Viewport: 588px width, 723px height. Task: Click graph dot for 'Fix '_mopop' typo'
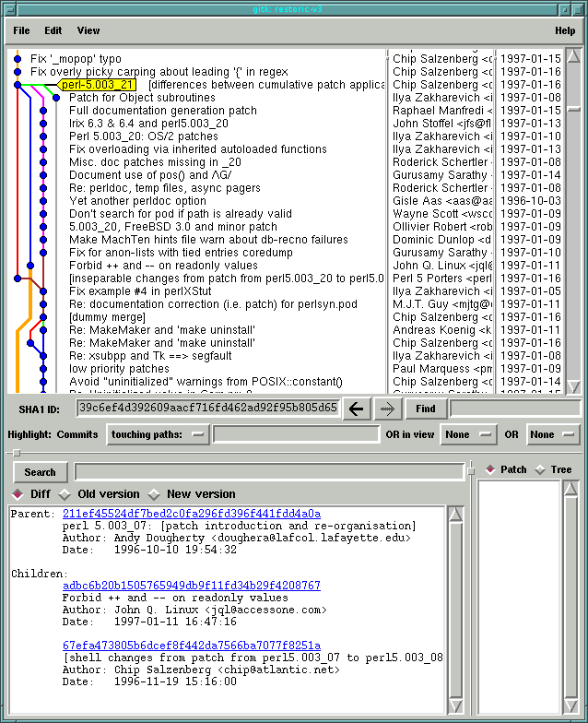(x=18, y=59)
